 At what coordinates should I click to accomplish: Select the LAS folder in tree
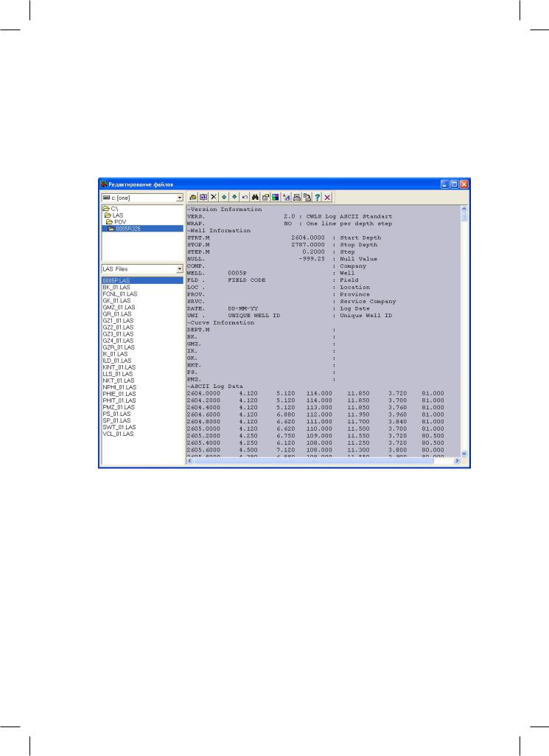[114, 215]
